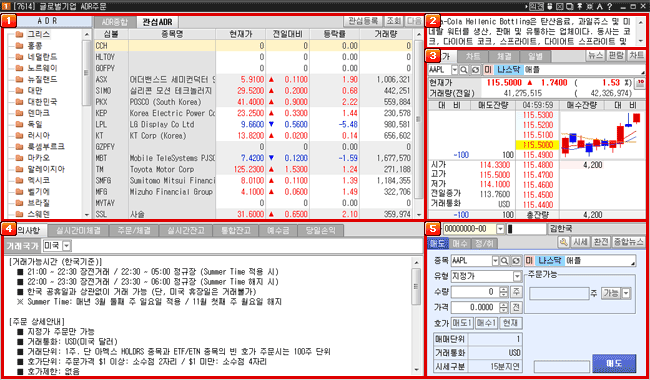
Task: Open the order 종목 AAPL dropdown
Action: click(495, 261)
